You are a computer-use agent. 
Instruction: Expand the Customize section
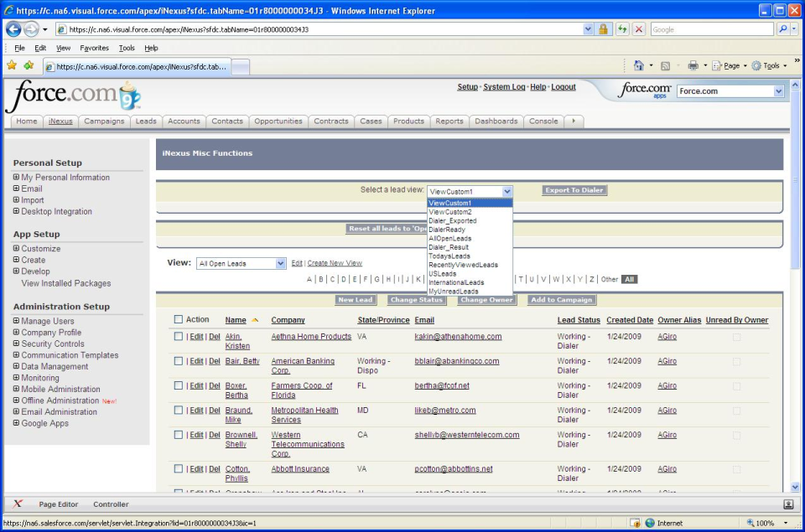[x=17, y=248]
